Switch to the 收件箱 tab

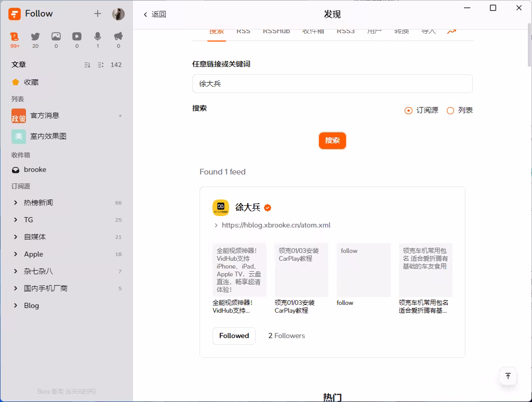[x=313, y=32]
